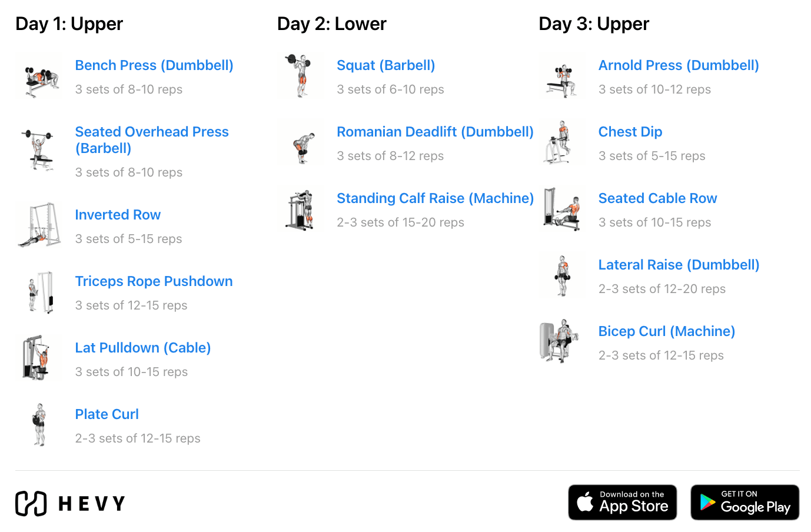Click the Get It On Google Play button
811x532 pixels.
pyautogui.click(x=744, y=502)
